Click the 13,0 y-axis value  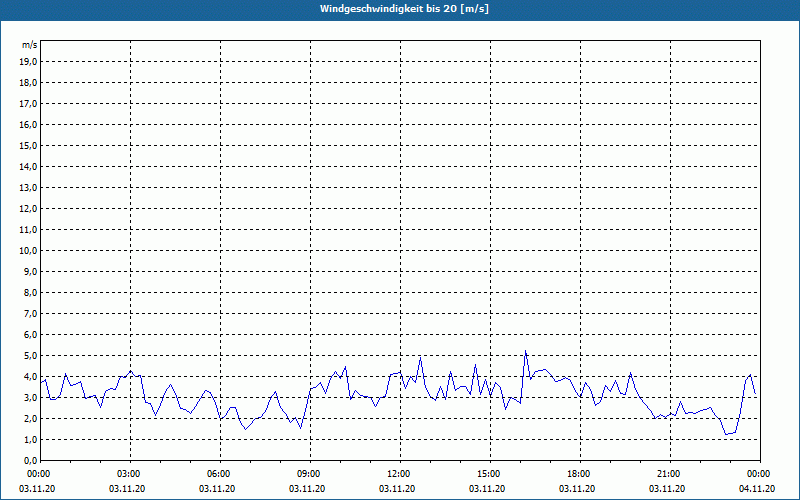tap(29, 187)
